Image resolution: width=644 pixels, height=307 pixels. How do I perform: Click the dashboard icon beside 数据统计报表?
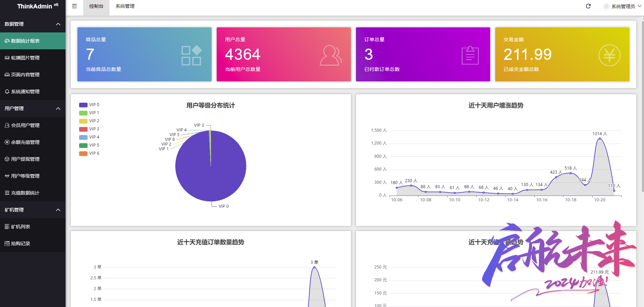pos(7,41)
